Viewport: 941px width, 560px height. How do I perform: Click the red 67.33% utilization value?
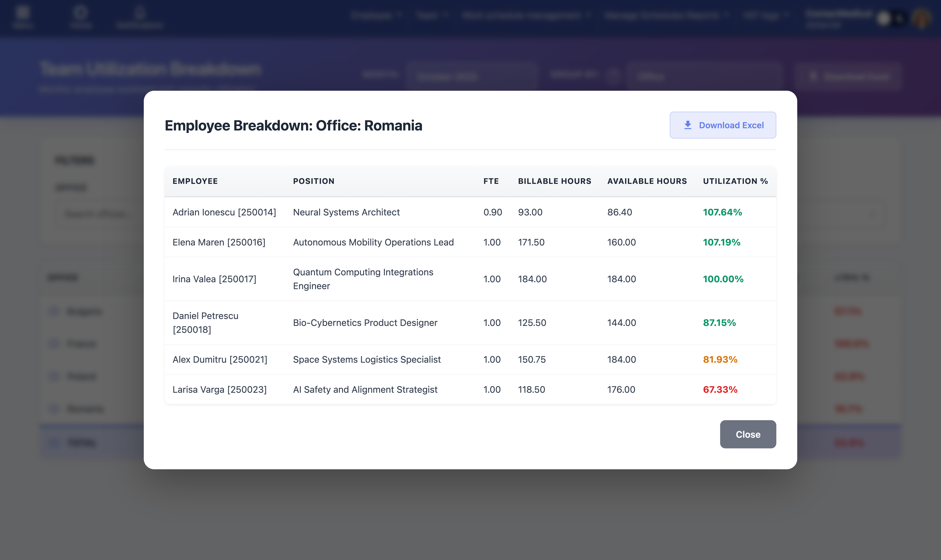[720, 389]
